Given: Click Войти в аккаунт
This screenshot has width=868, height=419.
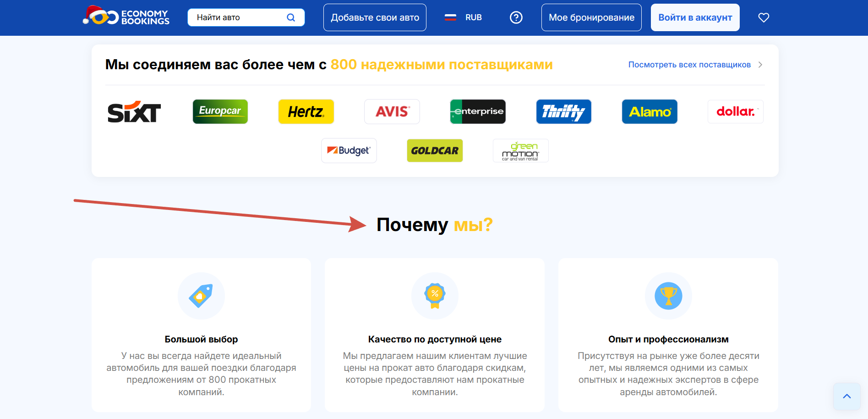Looking at the screenshot, I should tap(695, 17).
